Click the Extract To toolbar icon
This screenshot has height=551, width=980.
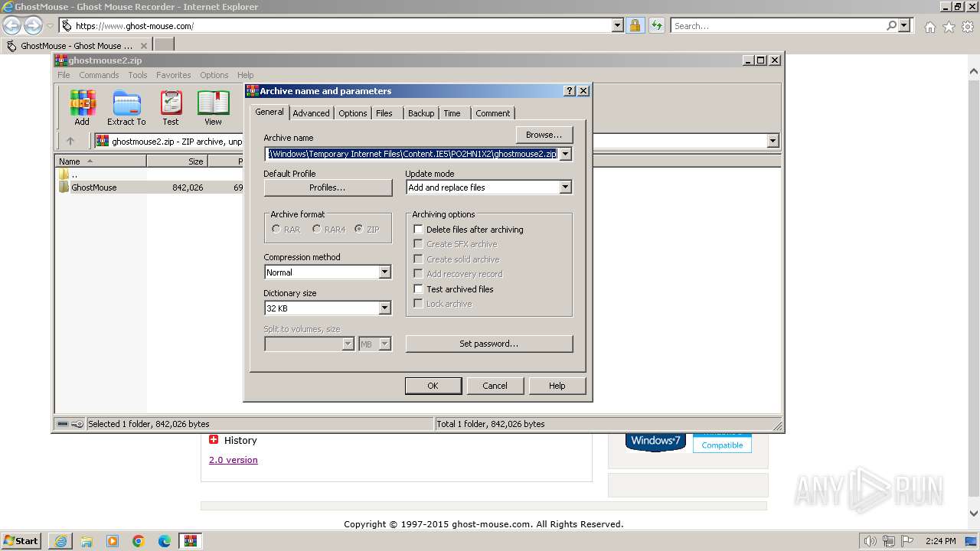click(x=126, y=107)
